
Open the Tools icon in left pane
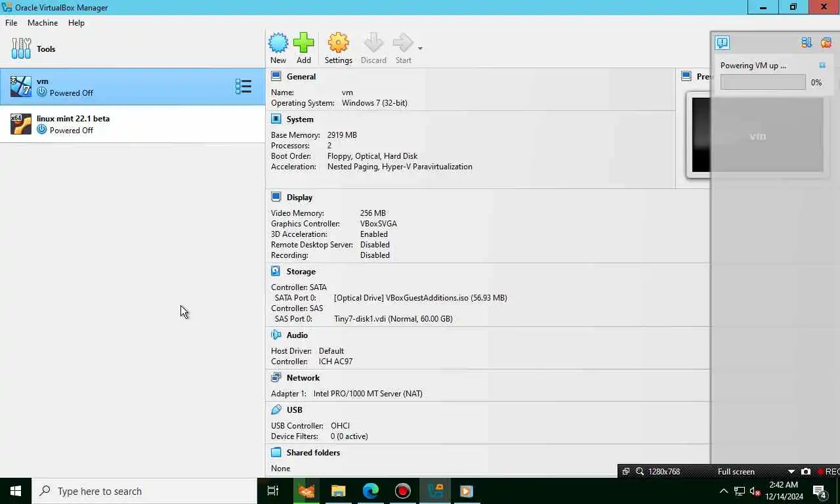(x=21, y=49)
